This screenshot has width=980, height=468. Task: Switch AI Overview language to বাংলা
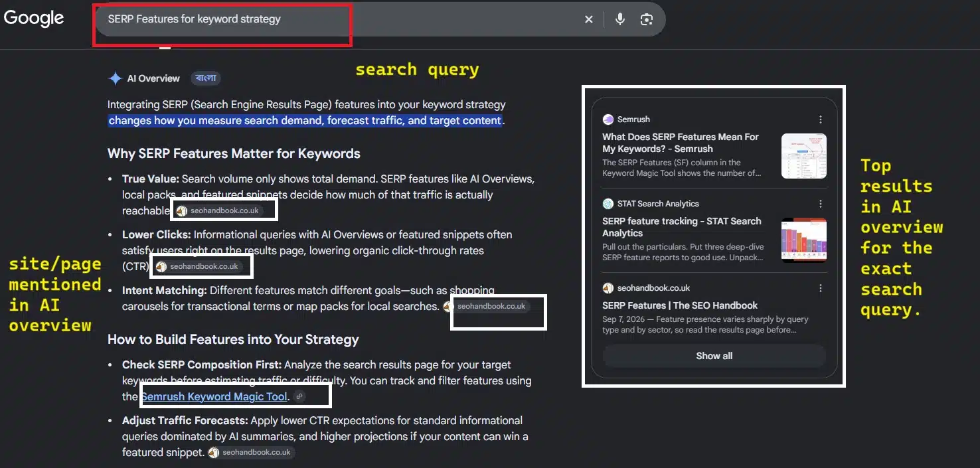206,78
